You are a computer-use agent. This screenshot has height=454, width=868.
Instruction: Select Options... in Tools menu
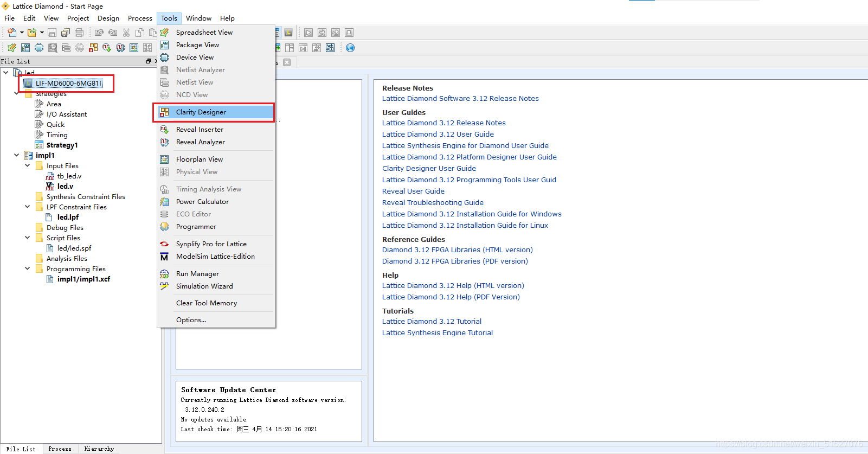tap(216, 319)
